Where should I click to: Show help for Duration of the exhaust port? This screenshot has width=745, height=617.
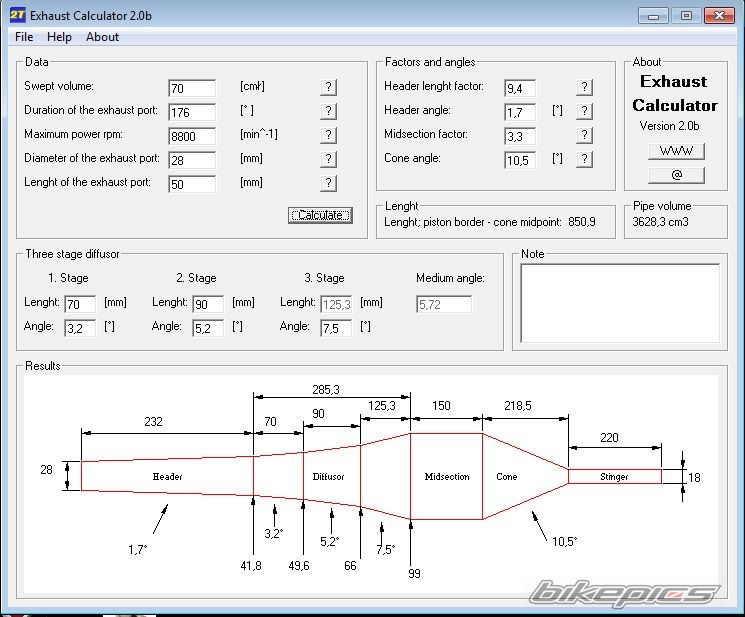(x=328, y=111)
